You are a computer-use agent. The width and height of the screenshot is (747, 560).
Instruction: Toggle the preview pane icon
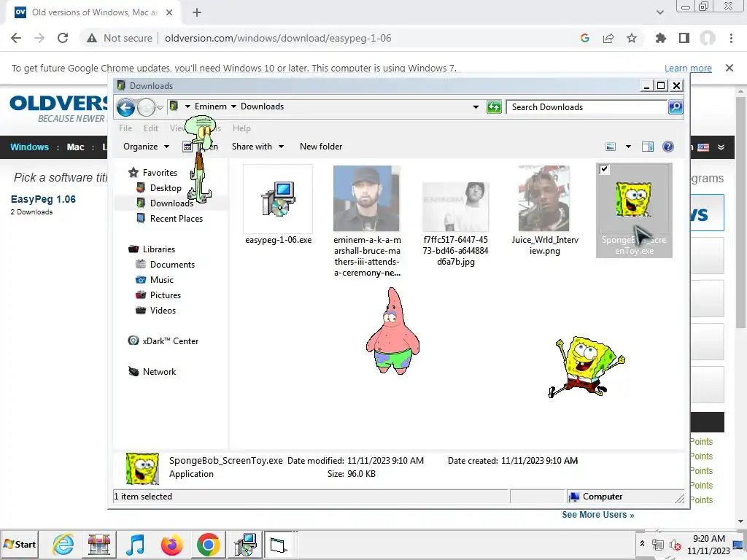coord(648,147)
